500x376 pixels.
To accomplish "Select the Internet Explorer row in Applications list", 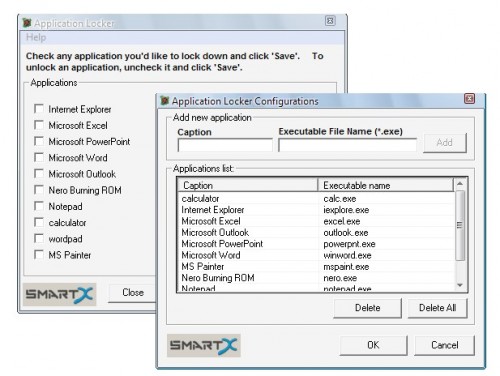I will (316, 210).
